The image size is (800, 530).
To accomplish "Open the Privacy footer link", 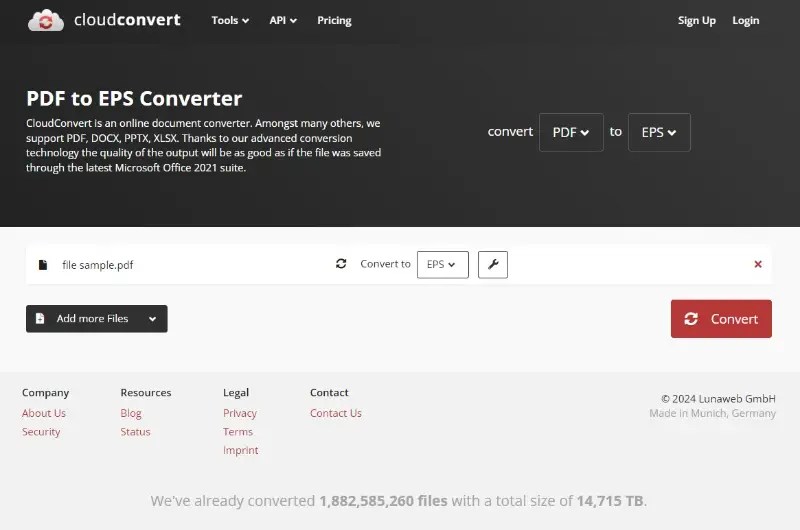I will (240, 413).
